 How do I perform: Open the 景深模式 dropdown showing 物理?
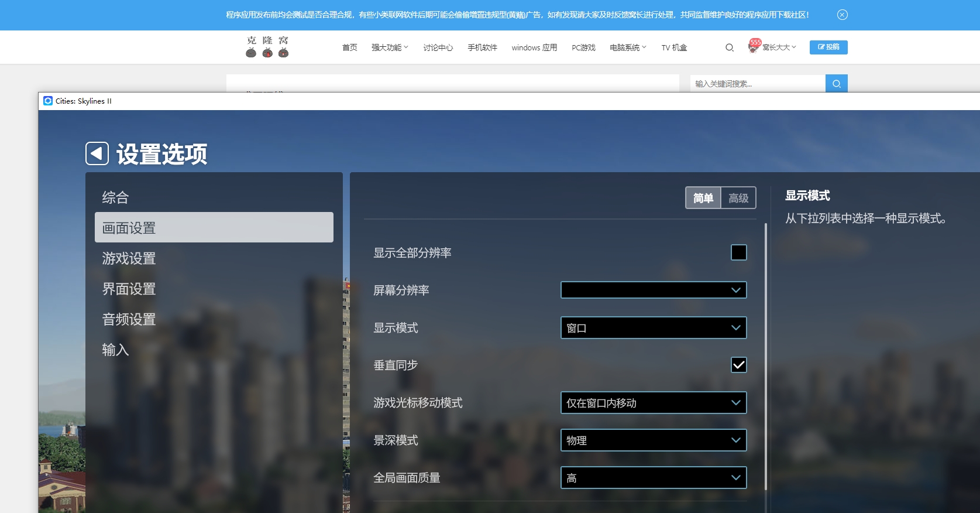[654, 440]
